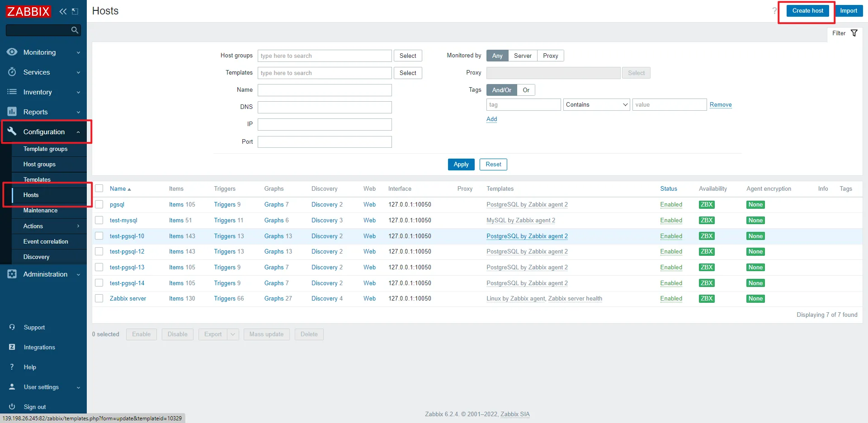Check the test-pgsql-14 host checkbox
The image size is (868, 423).
coord(99,283)
